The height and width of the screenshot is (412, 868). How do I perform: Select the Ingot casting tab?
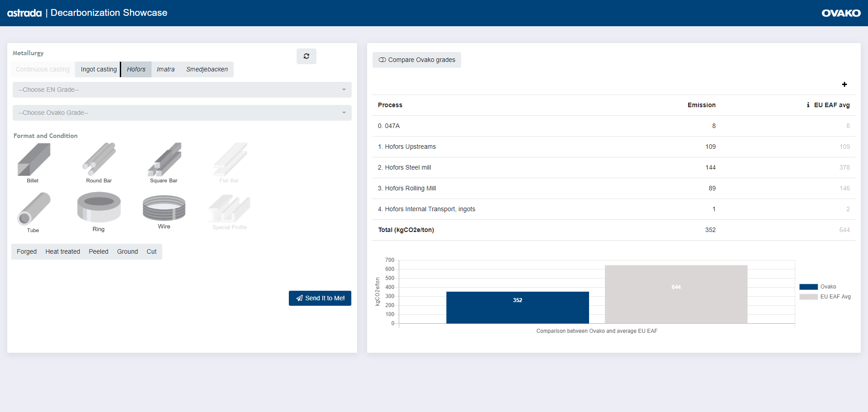pos(99,69)
